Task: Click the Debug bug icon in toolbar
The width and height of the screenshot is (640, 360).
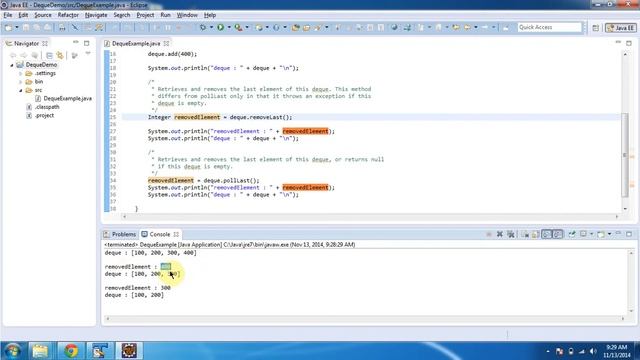Action: [202, 27]
